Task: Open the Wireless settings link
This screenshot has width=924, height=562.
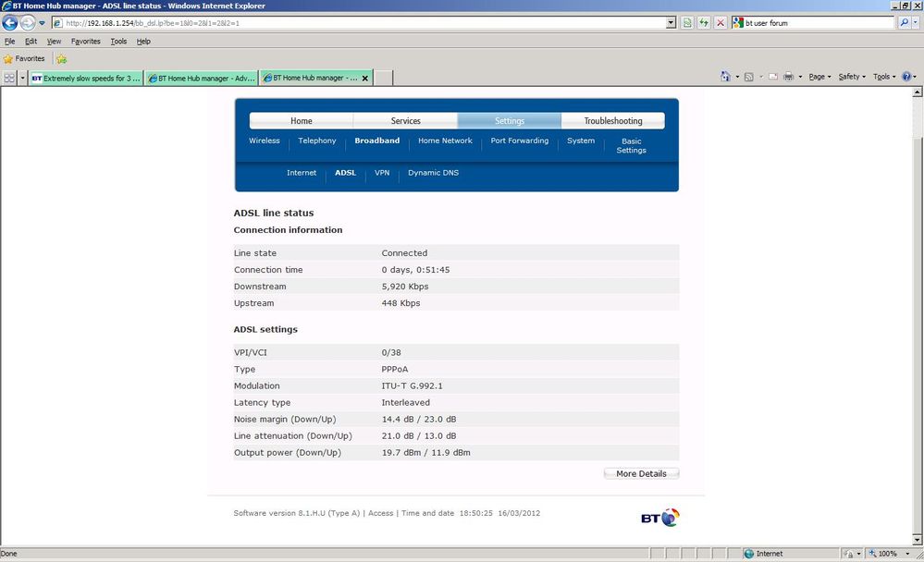Action: click(264, 140)
